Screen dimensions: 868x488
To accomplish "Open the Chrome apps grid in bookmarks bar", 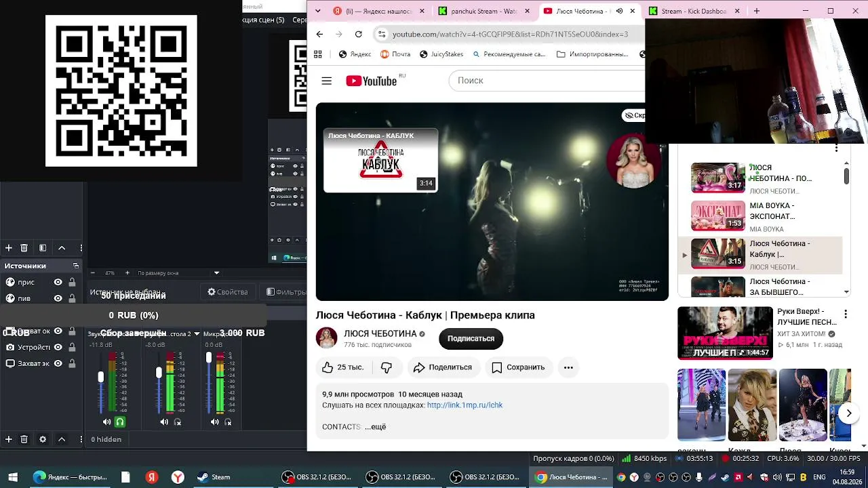I will point(318,54).
